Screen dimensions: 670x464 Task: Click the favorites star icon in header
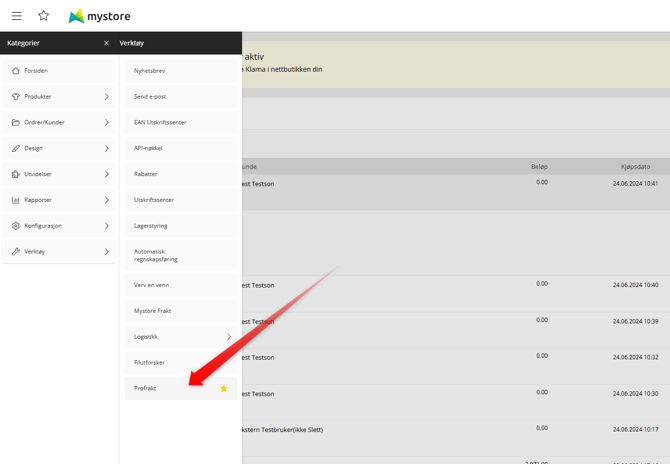pos(44,16)
